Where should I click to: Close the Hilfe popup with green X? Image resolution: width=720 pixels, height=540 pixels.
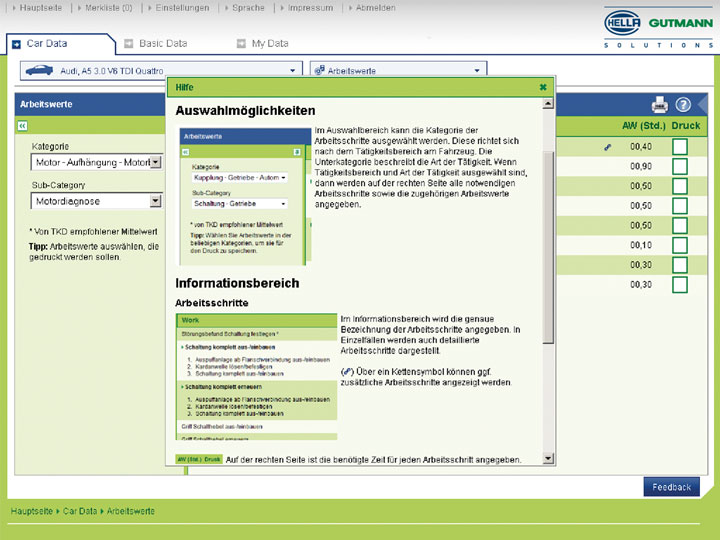click(543, 87)
